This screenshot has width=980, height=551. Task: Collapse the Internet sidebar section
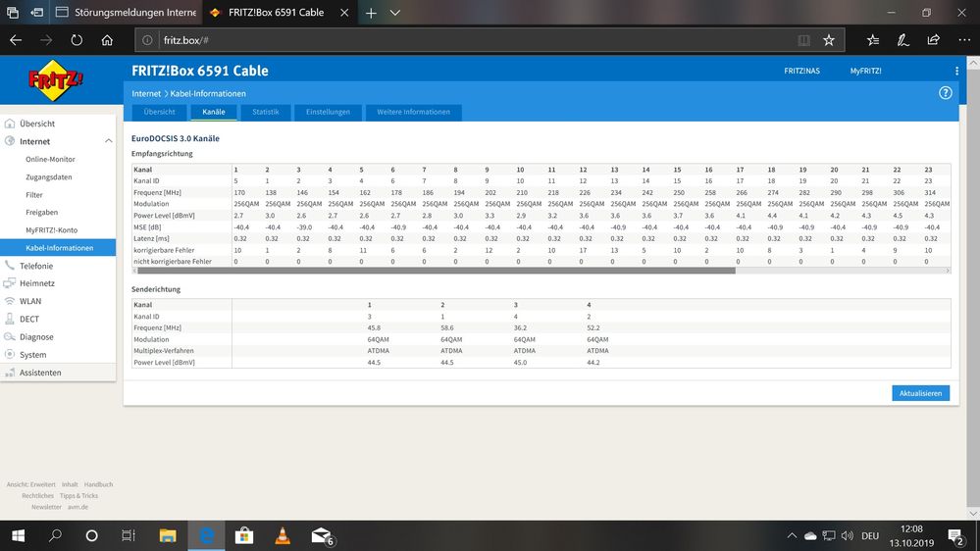click(x=108, y=141)
